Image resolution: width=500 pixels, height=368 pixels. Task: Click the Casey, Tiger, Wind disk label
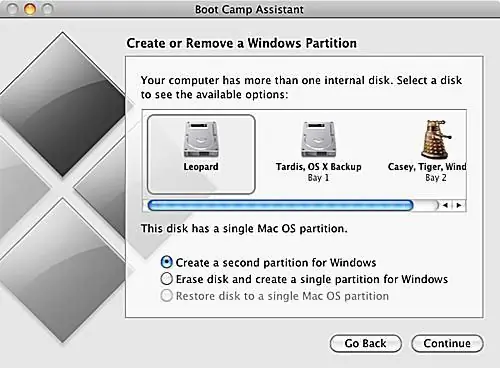(x=427, y=167)
